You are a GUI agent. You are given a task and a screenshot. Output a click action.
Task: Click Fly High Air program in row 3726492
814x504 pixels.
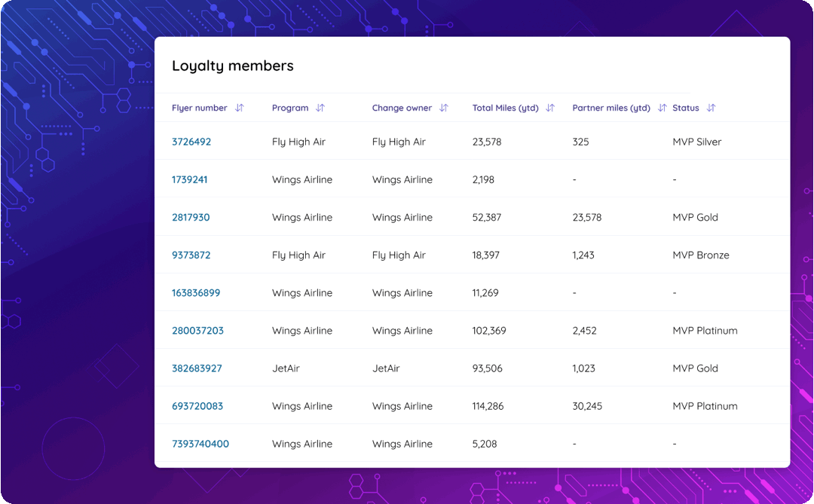pos(298,142)
